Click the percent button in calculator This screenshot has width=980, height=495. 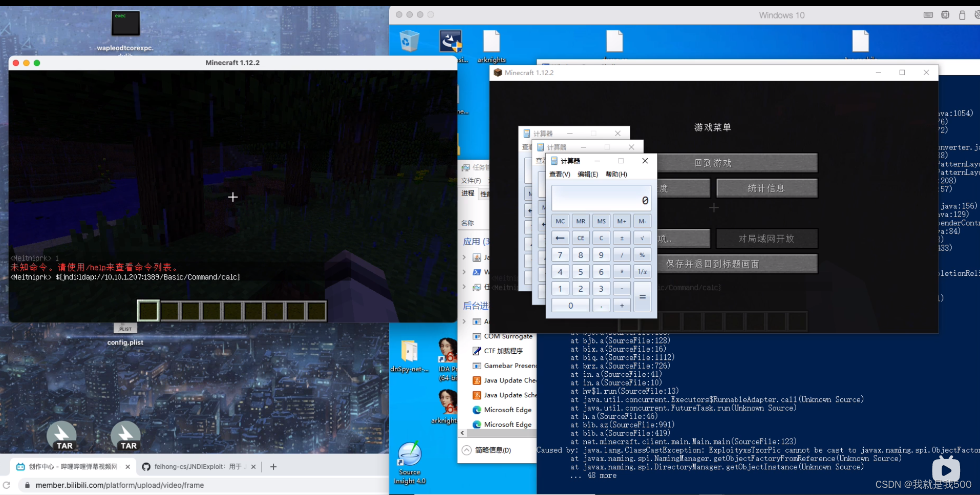(642, 255)
